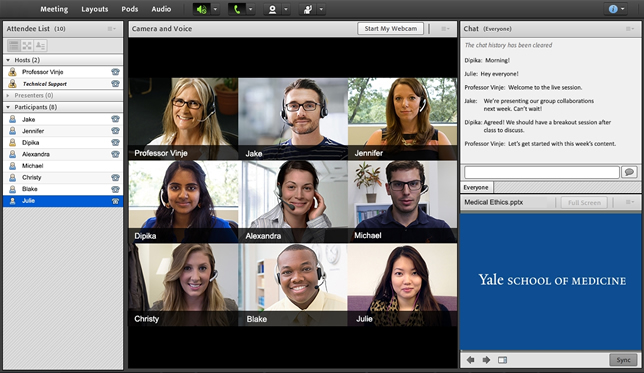Viewport: 644px width, 373px height.
Task: Select Jake in the participants list
Action: pyautogui.click(x=63, y=119)
